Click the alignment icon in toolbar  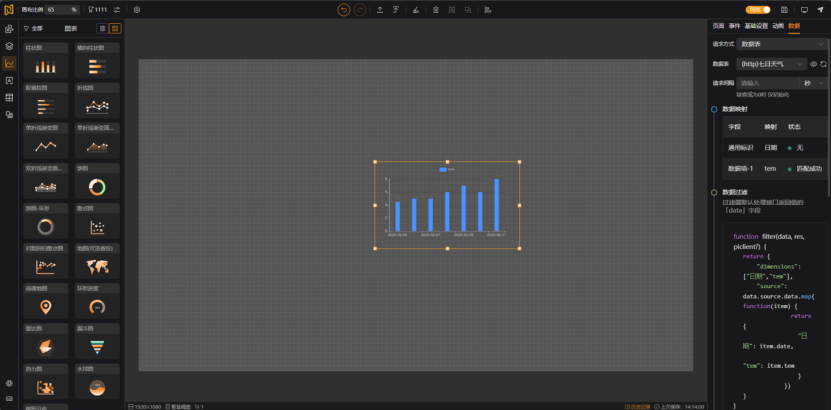[488, 10]
